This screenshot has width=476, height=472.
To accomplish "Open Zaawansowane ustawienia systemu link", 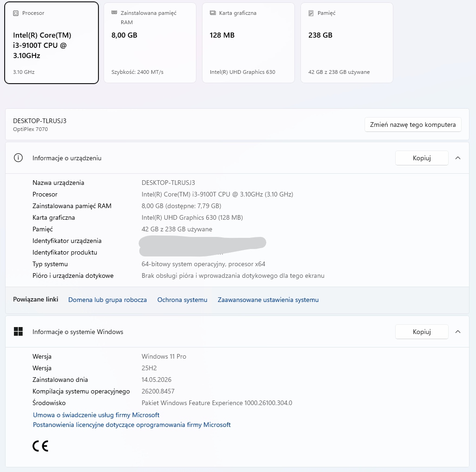I will pyautogui.click(x=268, y=300).
